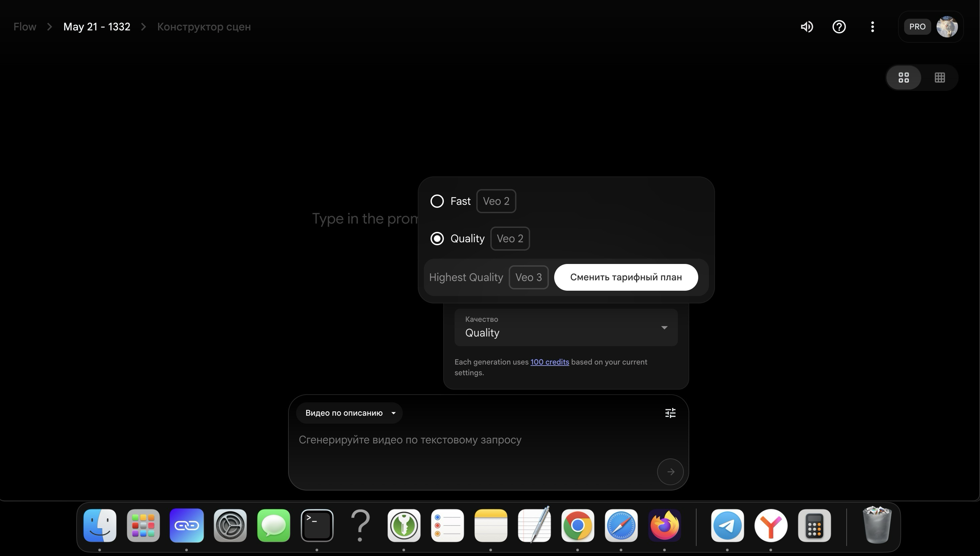
Task: Open the 100 credits link
Action: [x=549, y=362]
